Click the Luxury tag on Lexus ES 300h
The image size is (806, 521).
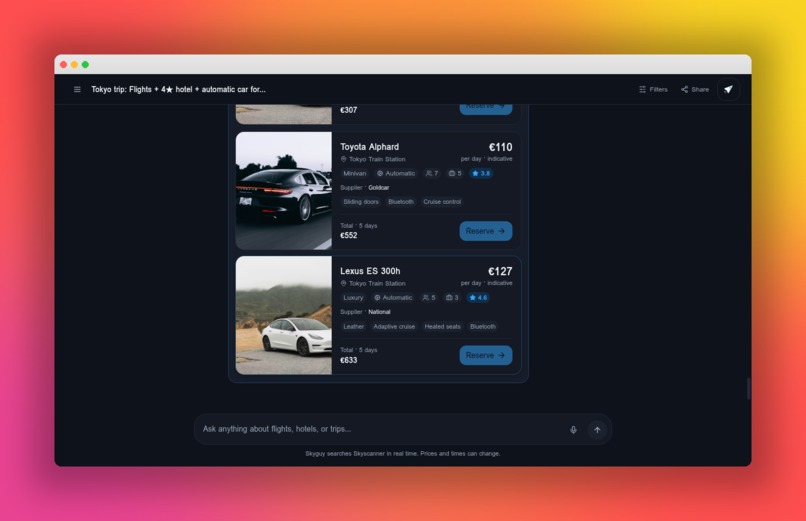click(353, 298)
